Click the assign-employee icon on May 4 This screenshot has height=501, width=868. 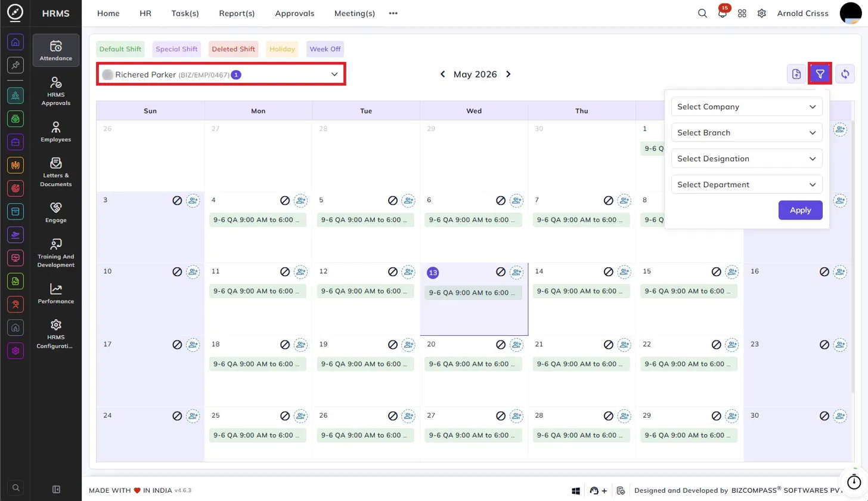[x=300, y=200]
